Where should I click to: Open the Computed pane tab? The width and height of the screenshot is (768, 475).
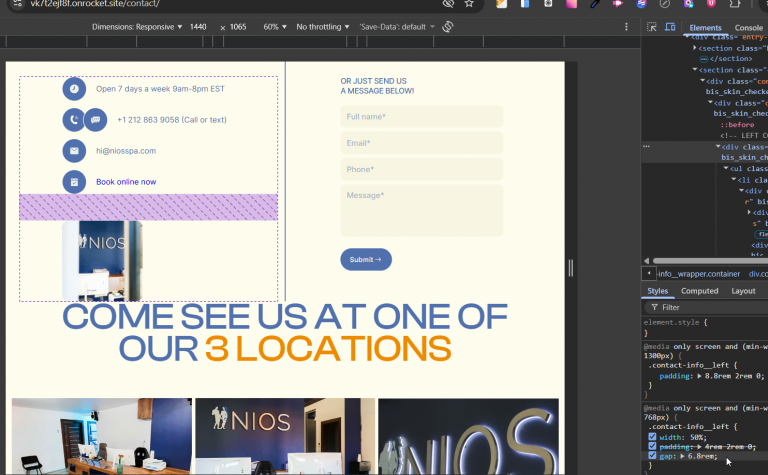[699, 291]
